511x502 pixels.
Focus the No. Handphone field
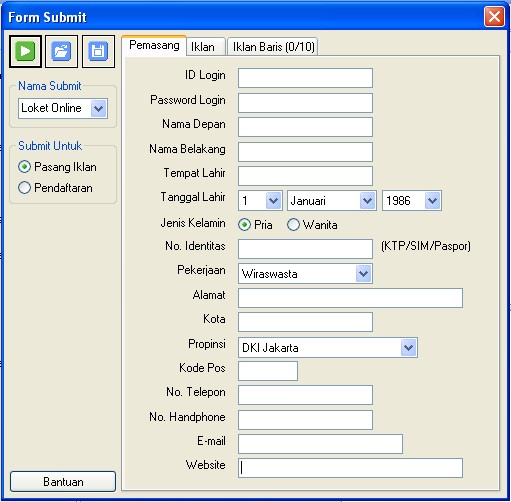[305, 420]
